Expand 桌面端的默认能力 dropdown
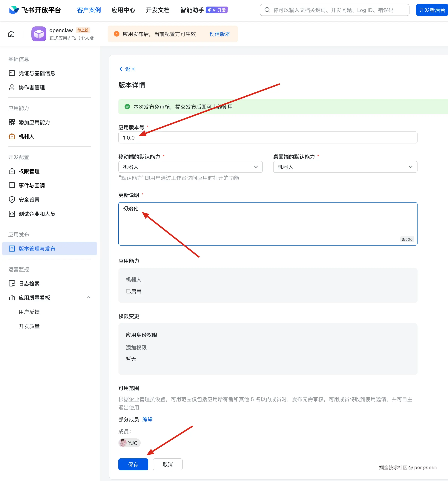 345,167
